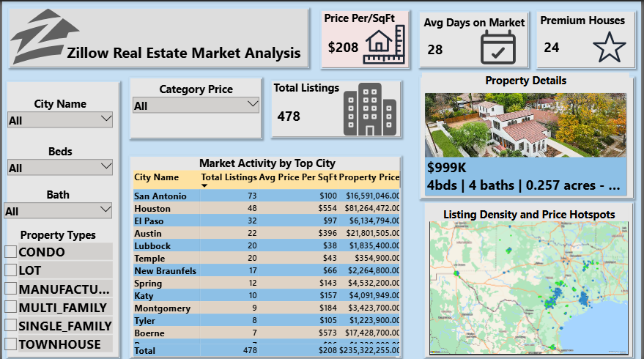Click the Market Activity by Top City title
Screen dimensions: 644x359
(x=267, y=163)
